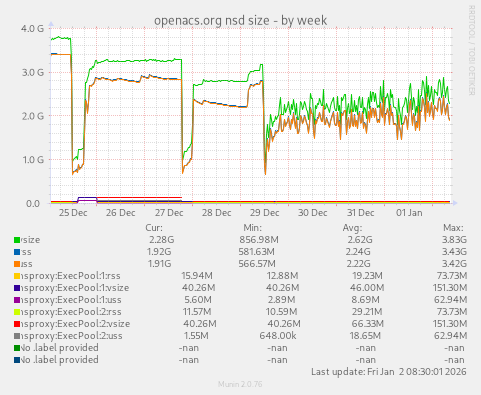Click the vsize current value '2.28G'
This screenshot has height=395, width=481.
[161, 240]
